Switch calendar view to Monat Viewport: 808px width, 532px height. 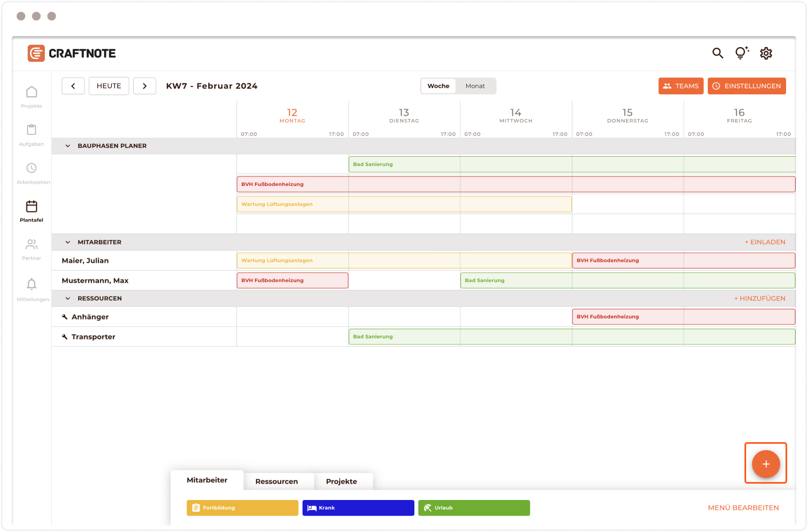475,86
